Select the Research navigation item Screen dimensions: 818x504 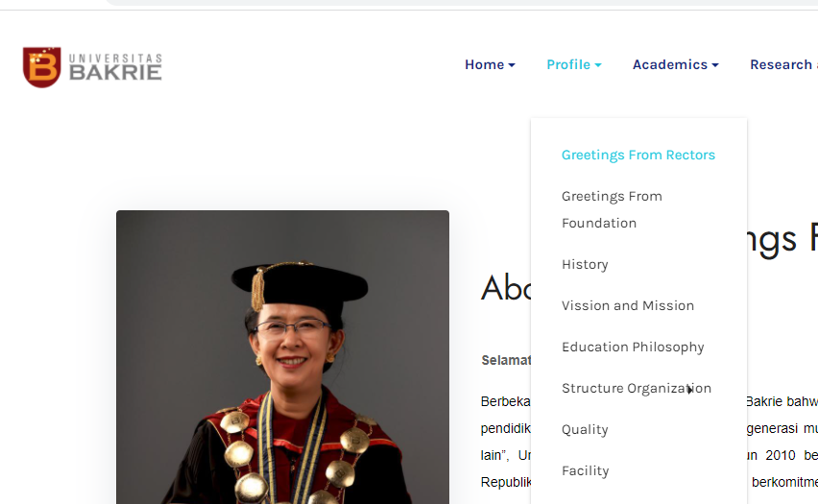click(x=782, y=64)
